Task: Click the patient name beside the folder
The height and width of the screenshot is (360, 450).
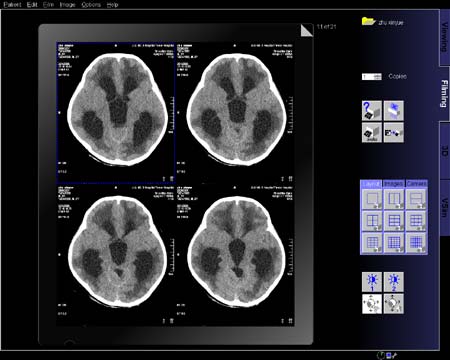Action: coord(391,22)
